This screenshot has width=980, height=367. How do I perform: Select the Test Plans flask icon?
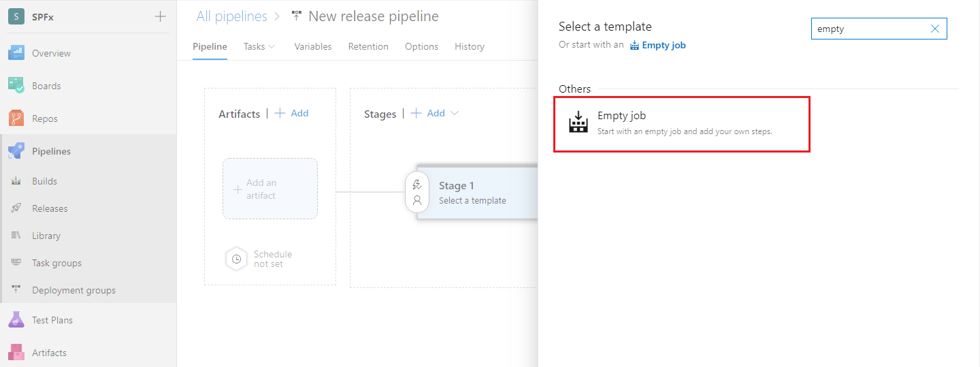tap(16, 320)
